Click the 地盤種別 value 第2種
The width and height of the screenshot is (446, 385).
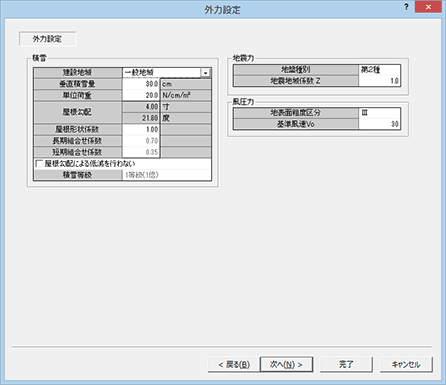(379, 70)
